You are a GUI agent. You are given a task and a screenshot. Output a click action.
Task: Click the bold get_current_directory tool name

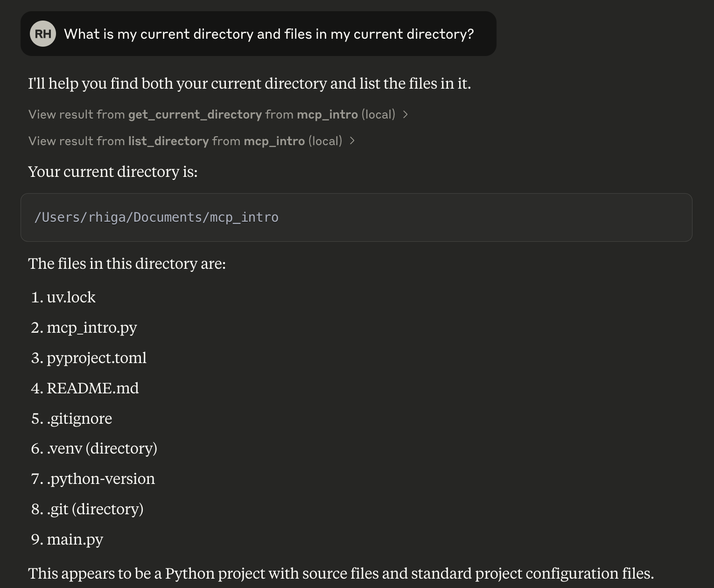point(195,114)
